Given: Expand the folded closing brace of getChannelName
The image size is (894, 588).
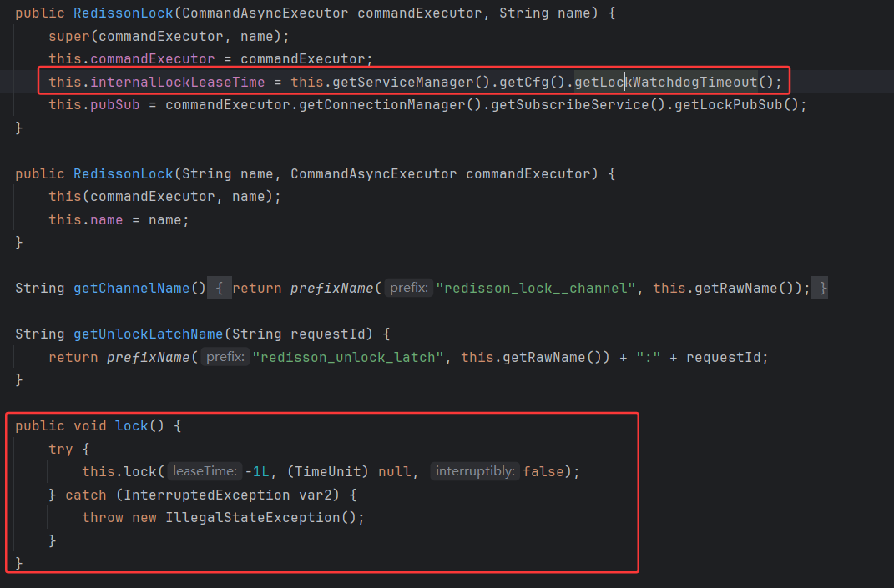Looking at the screenshot, I should click(x=823, y=289).
